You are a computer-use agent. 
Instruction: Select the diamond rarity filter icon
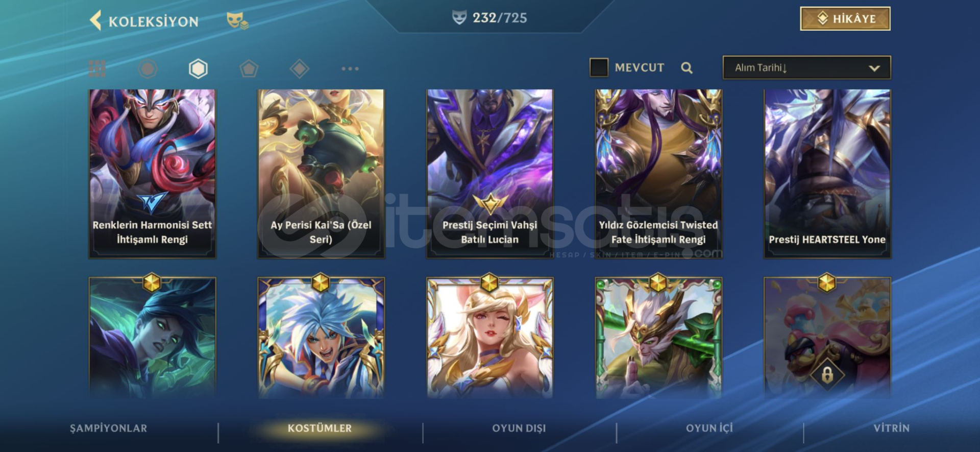299,68
